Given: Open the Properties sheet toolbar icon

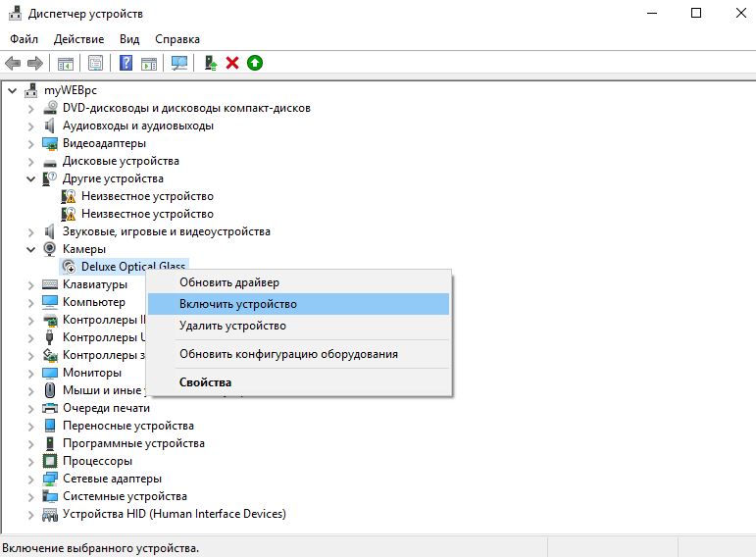Looking at the screenshot, I should [95, 63].
